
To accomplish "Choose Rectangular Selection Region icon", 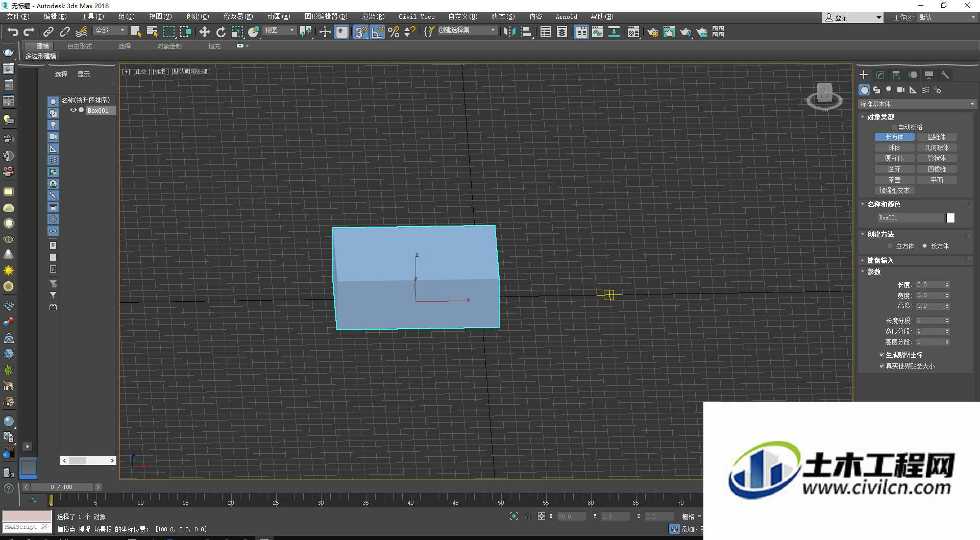I will coord(168,32).
